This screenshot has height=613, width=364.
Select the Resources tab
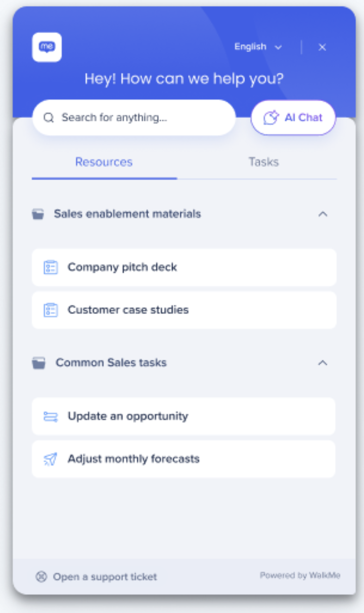point(104,162)
